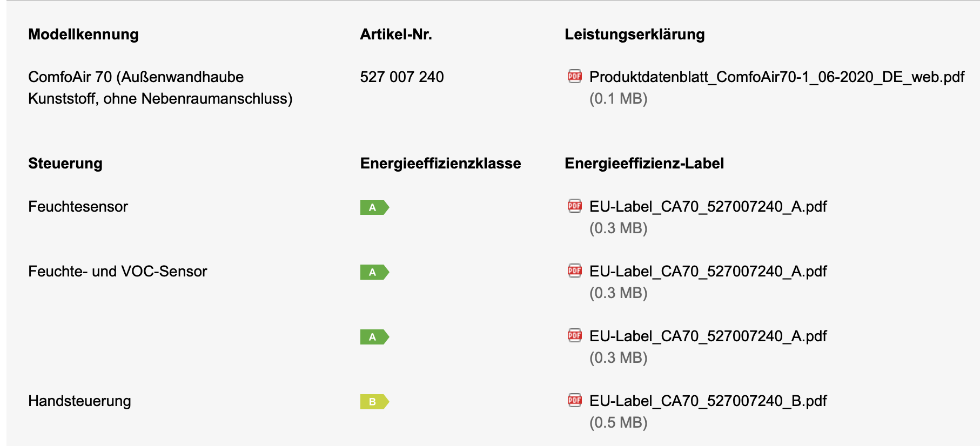980x446 pixels.
Task: Click the green A energy badge for Feuchtesensor
Action: click(374, 207)
